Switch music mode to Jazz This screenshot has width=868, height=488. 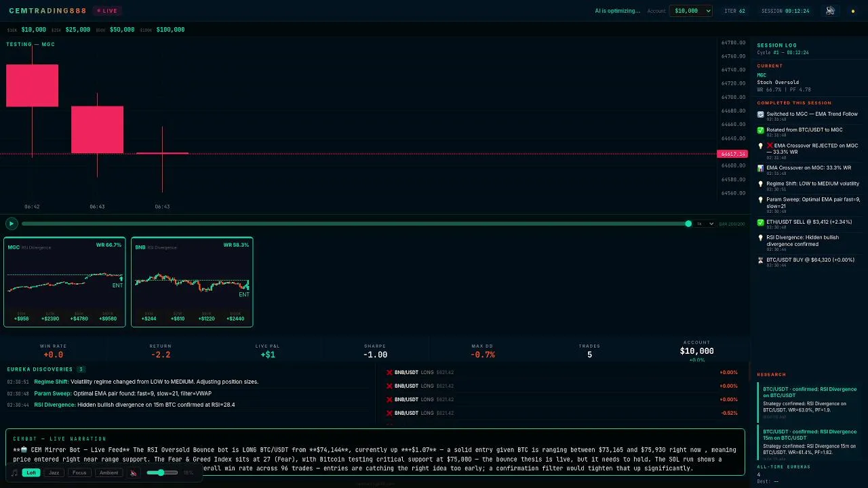54,472
